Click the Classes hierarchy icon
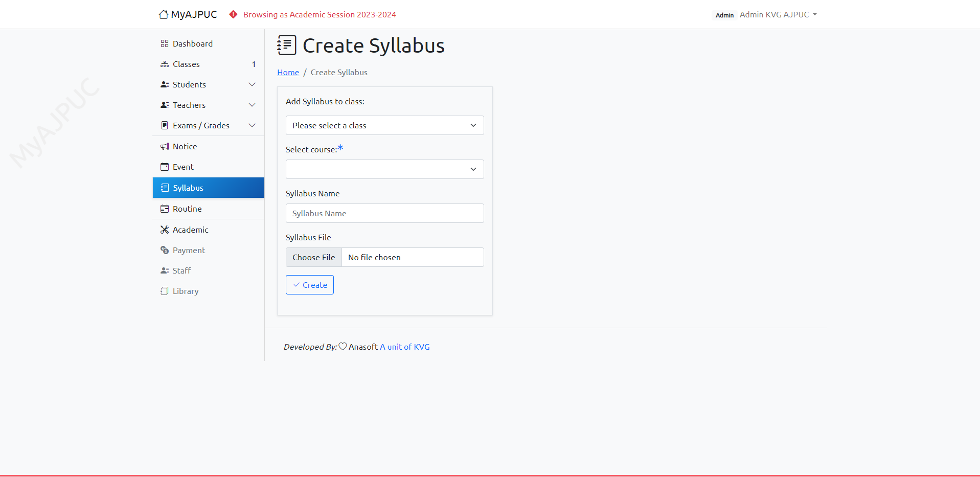 165,64
